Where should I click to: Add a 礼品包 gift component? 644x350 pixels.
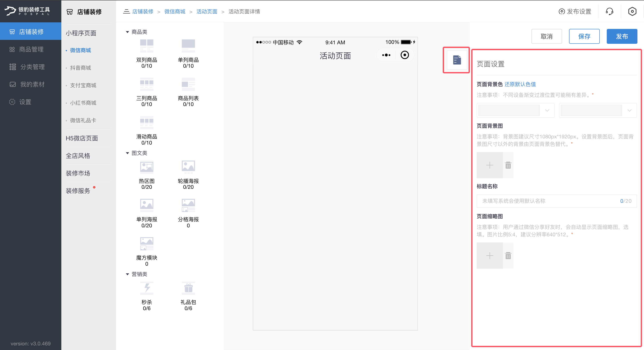[188, 296]
